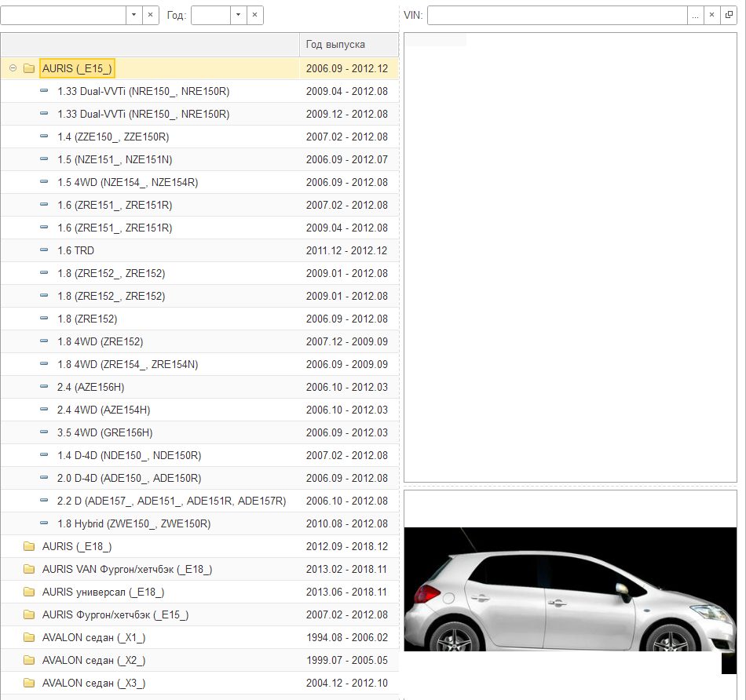Select 1.4 D-4D (NDE150_, NDE150R) modification

click(x=130, y=456)
